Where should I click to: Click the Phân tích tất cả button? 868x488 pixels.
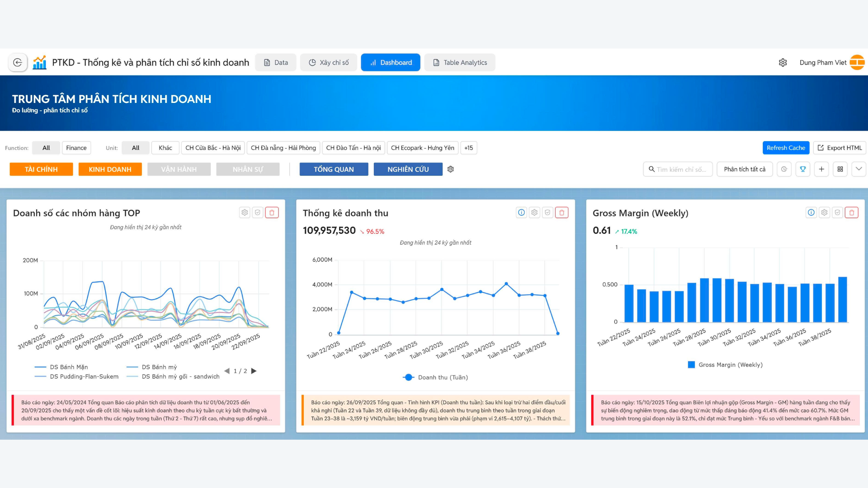click(745, 169)
